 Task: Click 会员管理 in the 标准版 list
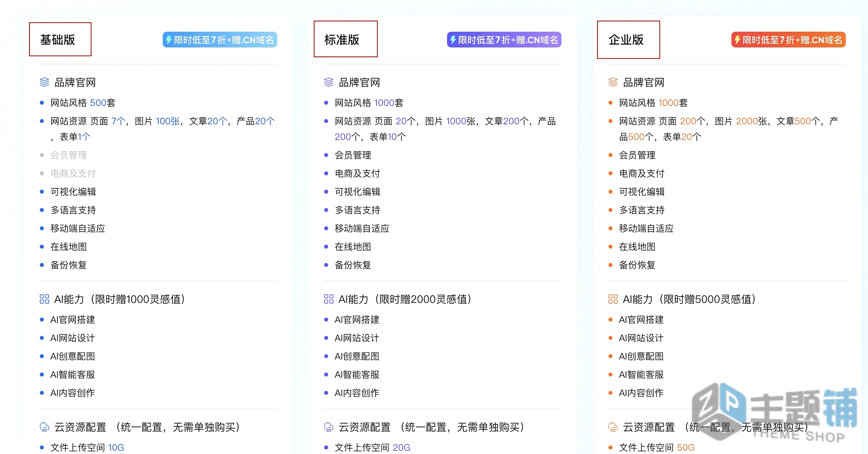tap(353, 155)
